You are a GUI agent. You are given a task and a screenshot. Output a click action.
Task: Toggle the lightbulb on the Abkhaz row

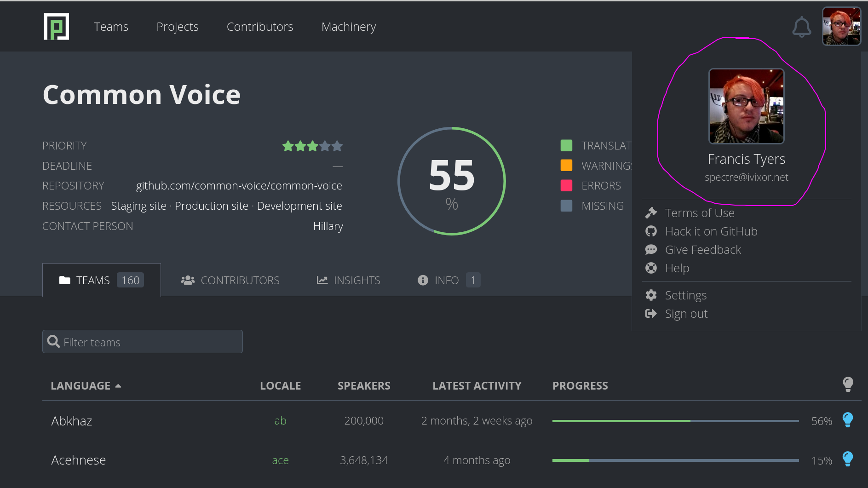tap(848, 420)
